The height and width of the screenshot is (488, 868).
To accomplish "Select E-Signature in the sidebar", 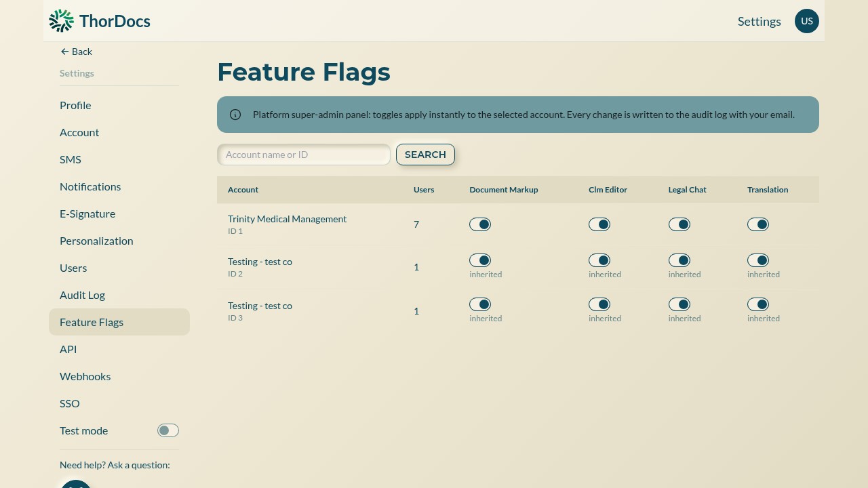I will coord(119,213).
